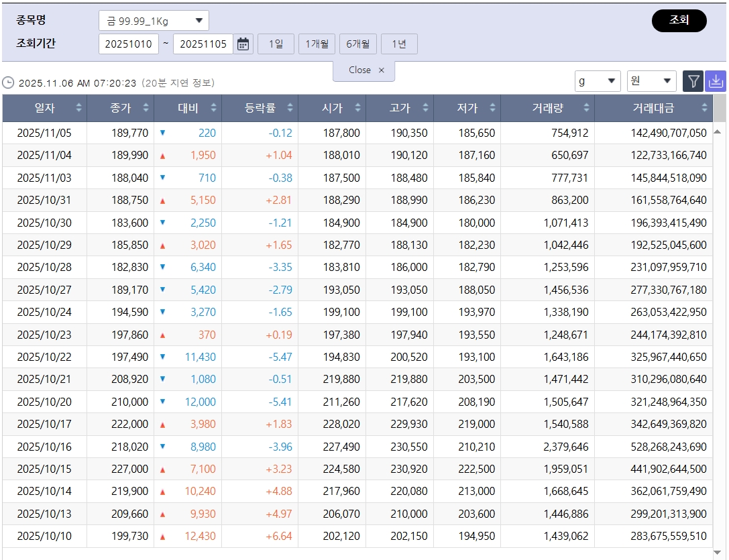Sort the 거래대금 column

pyautogui.click(x=704, y=108)
